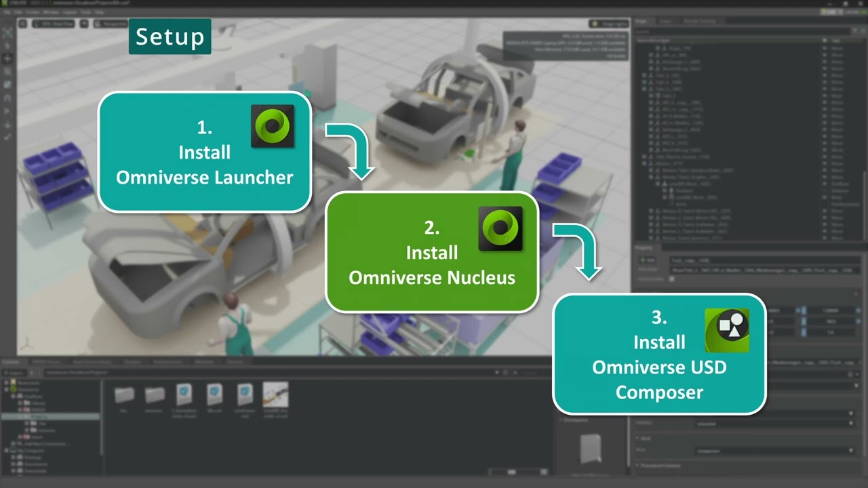The width and height of the screenshot is (868, 488).
Task: Open the RTX Real-Time renderer dropdown
Action: pos(53,23)
